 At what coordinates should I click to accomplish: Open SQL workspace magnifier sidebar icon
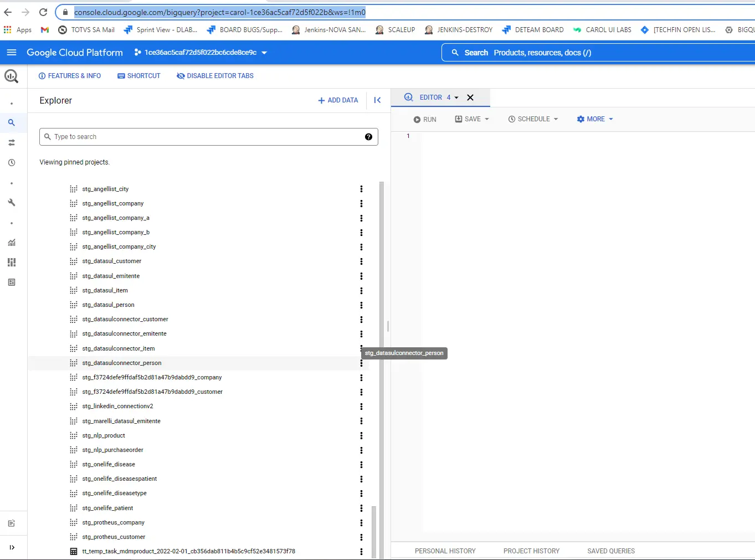click(12, 123)
